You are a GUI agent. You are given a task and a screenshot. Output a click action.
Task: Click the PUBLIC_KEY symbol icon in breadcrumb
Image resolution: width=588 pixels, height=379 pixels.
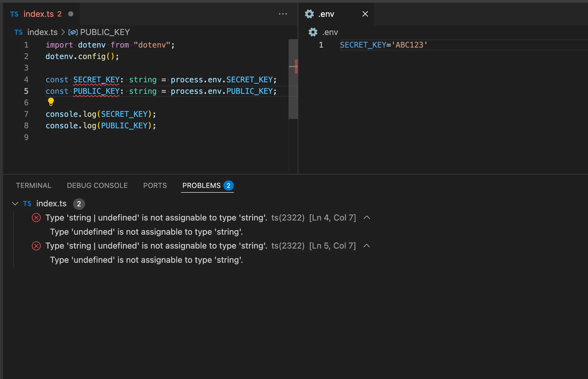[73, 32]
